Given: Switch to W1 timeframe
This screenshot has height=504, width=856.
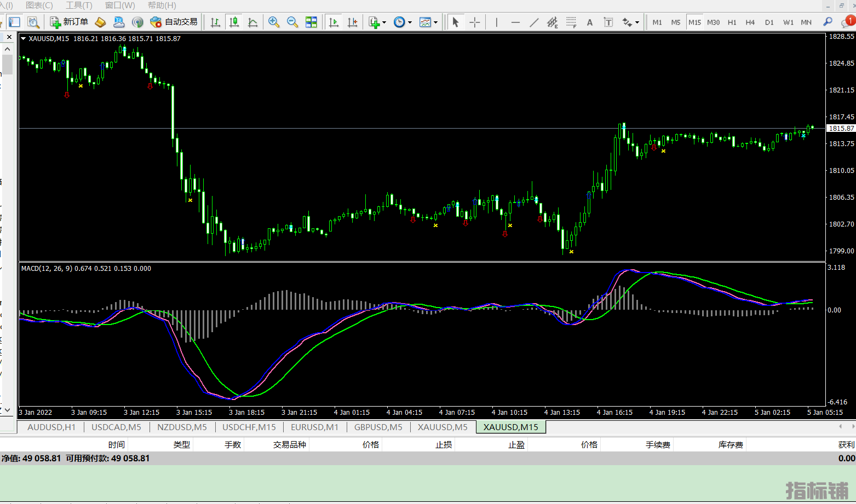Looking at the screenshot, I should pyautogui.click(x=788, y=22).
